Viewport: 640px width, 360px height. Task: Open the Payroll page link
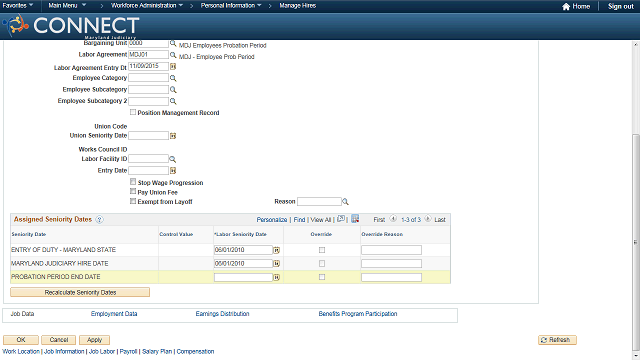point(128,351)
